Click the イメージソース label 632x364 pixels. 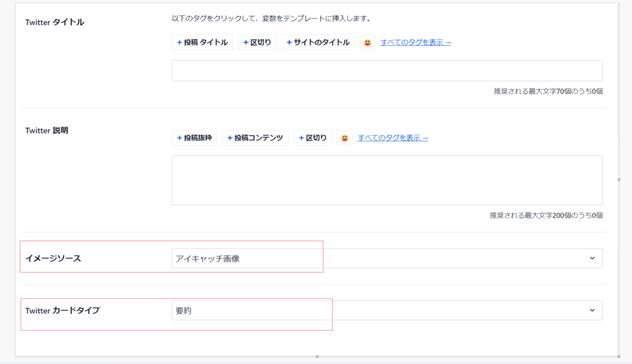click(x=53, y=259)
